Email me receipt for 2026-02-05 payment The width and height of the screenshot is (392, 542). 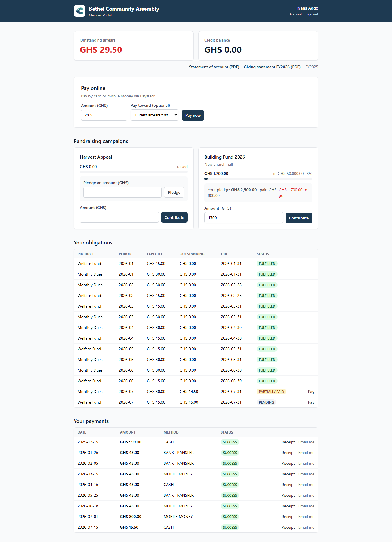(306, 463)
